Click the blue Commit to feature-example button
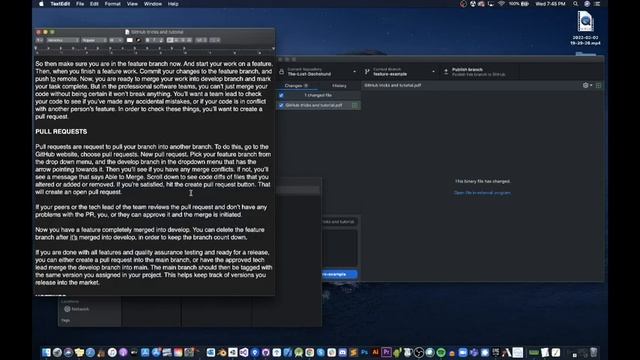This screenshot has height=360, width=640. [x=340, y=274]
